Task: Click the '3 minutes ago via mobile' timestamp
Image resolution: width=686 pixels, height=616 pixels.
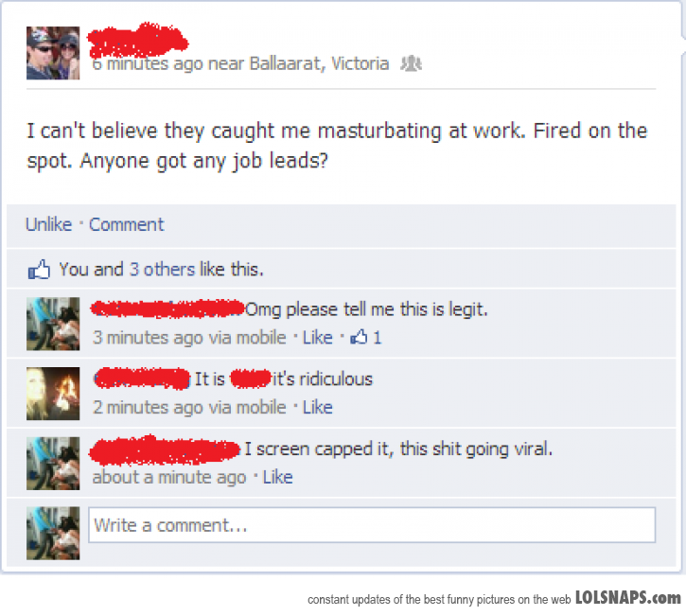Action: 189,337
